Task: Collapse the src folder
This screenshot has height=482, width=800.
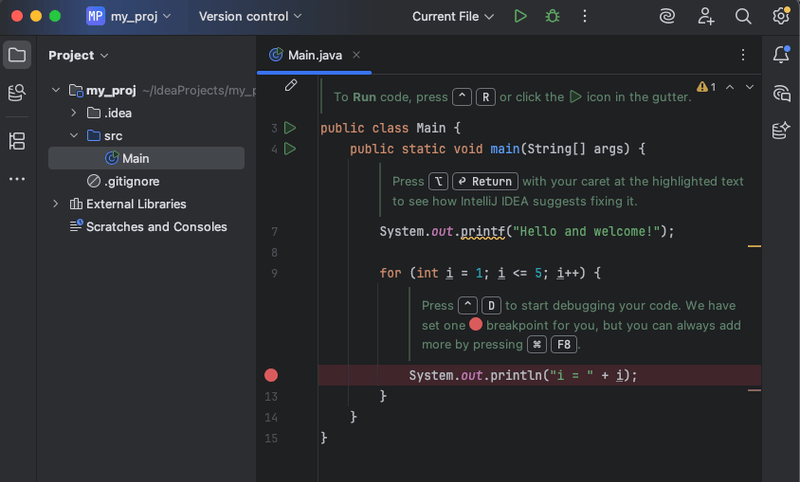Action: coord(73,136)
